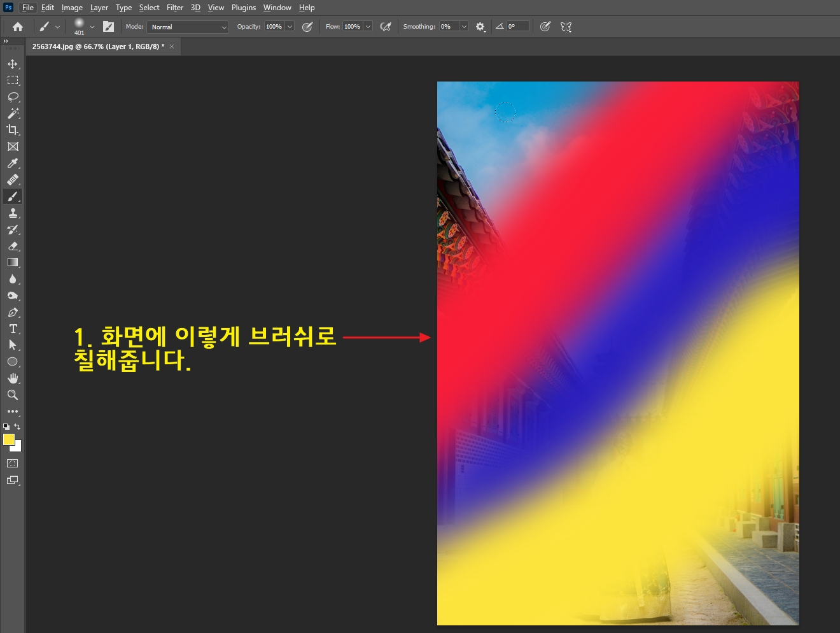Image resolution: width=840 pixels, height=633 pixels.
Task: Enable airbrush-style build-up effects
Action: (x=386, y=27)
